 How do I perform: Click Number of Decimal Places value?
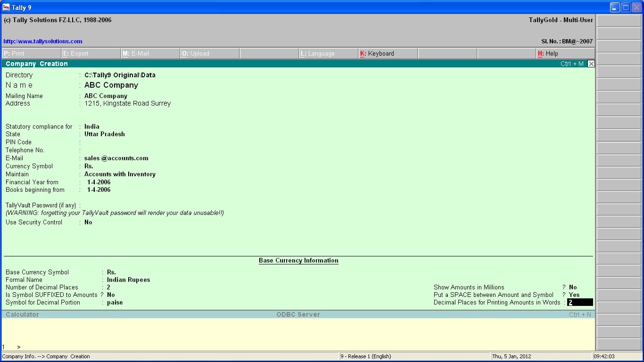point(108,287)
